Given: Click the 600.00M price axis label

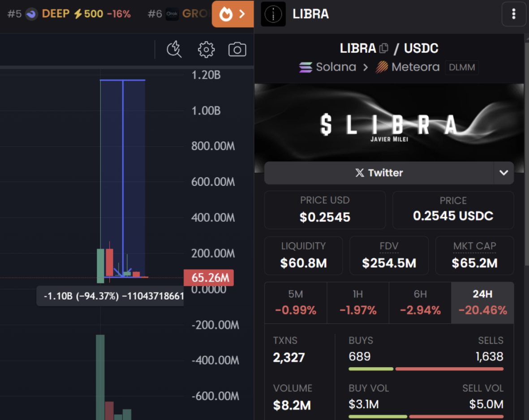Looking at the screenshot, I should coord(213,182).
